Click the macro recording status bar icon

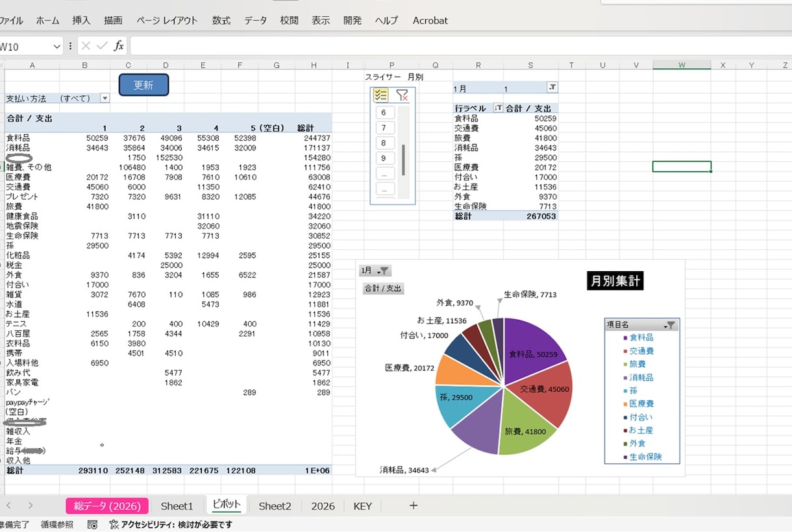[93, 525]
